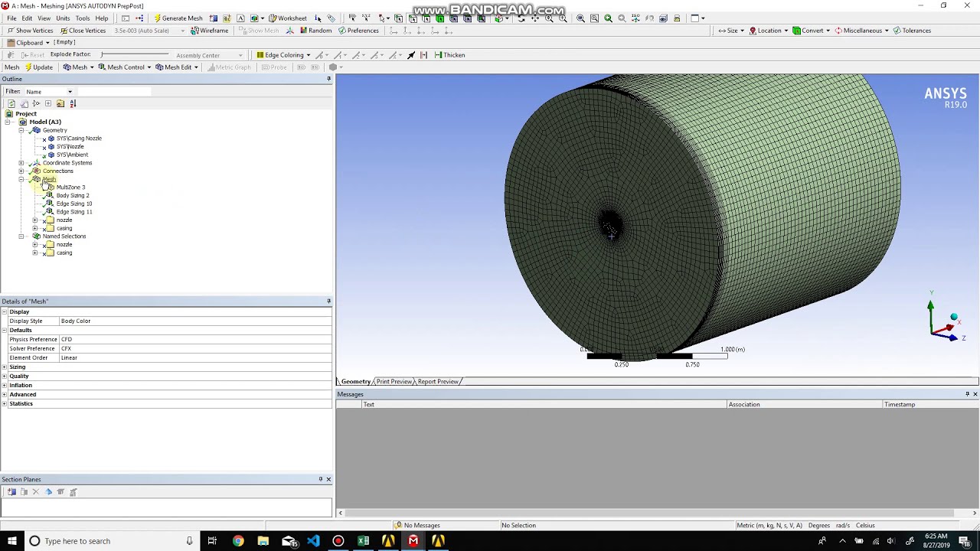Toggle Thicken edge display
The image size is (980, 551).
449,55
